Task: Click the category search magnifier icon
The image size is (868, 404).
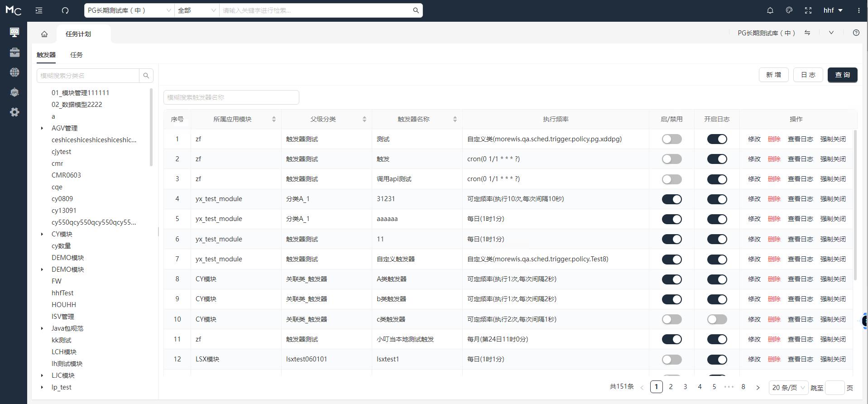Action: (x=146, y=76)
